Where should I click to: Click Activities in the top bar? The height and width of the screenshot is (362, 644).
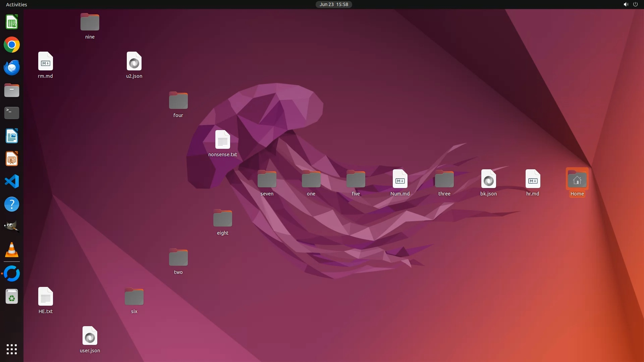(x=16, y=4)
